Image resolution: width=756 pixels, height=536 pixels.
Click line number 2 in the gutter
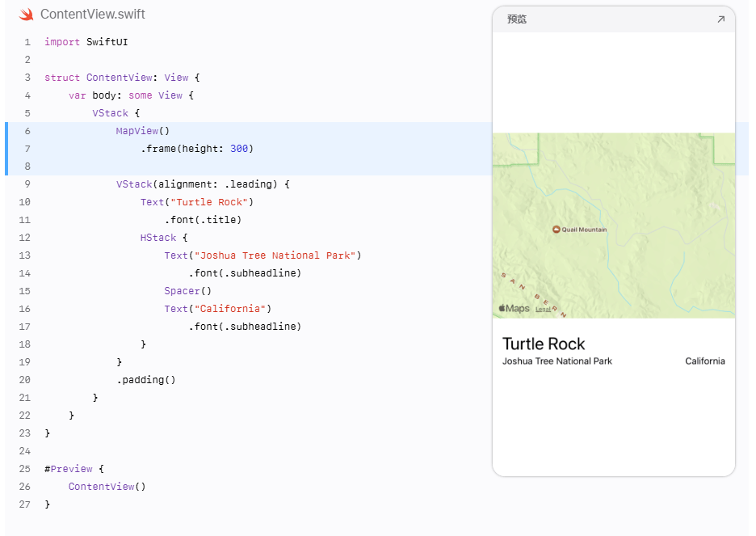(x=27, y=60)
